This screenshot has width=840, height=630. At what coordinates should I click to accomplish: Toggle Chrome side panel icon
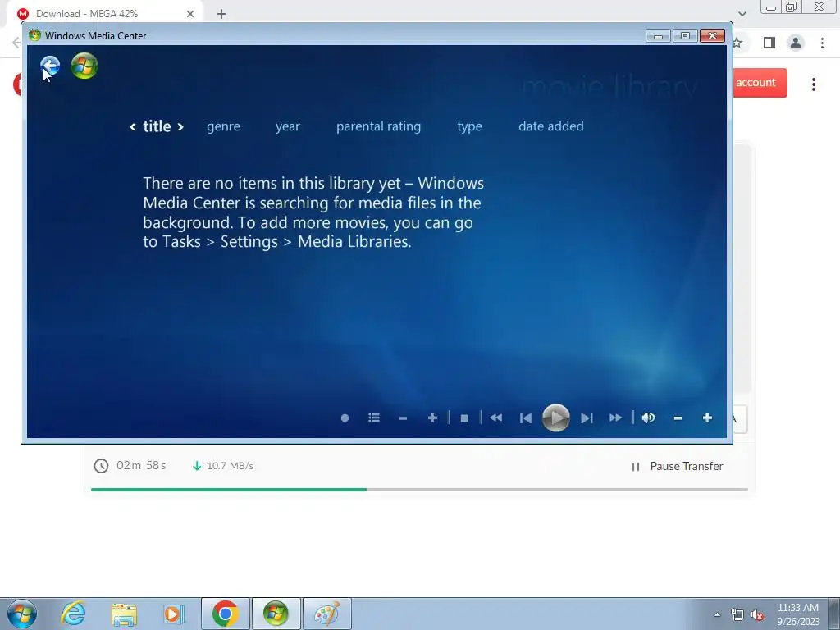click(769, 43)
